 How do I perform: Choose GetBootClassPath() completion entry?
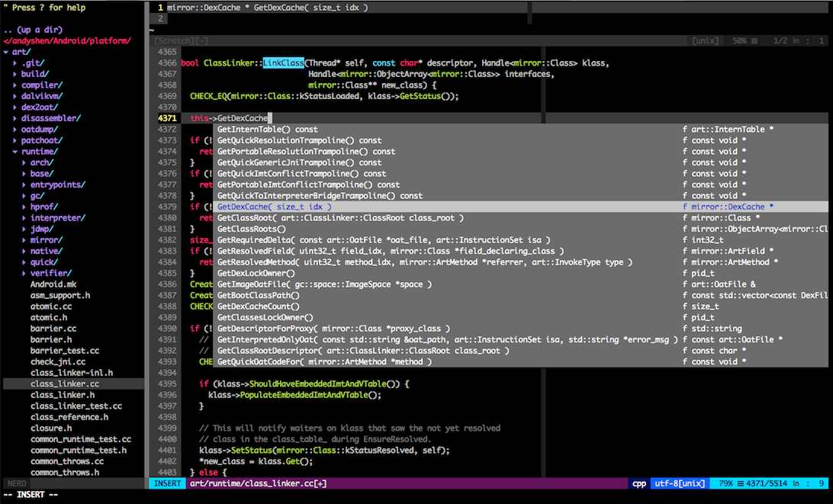520,296
